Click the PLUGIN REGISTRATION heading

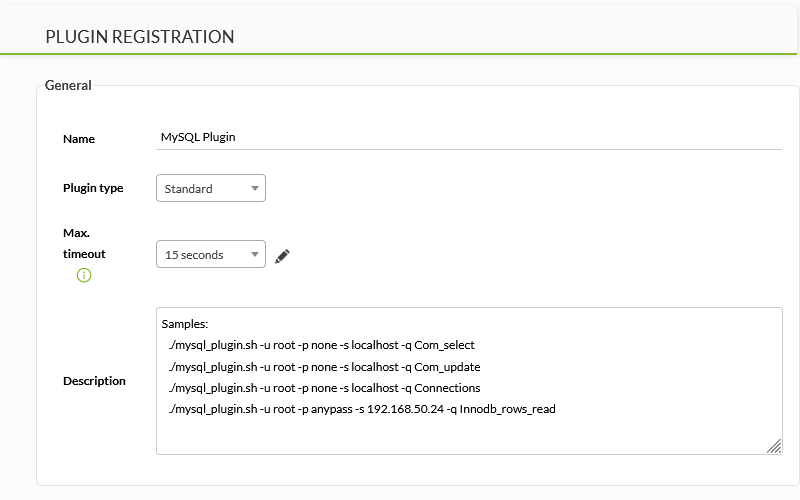point(140,37)
